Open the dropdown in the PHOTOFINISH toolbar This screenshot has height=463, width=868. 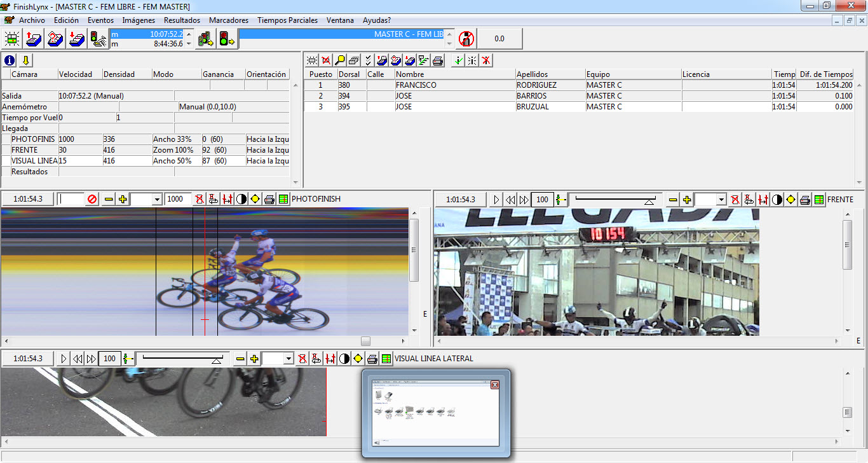[157, 200]
